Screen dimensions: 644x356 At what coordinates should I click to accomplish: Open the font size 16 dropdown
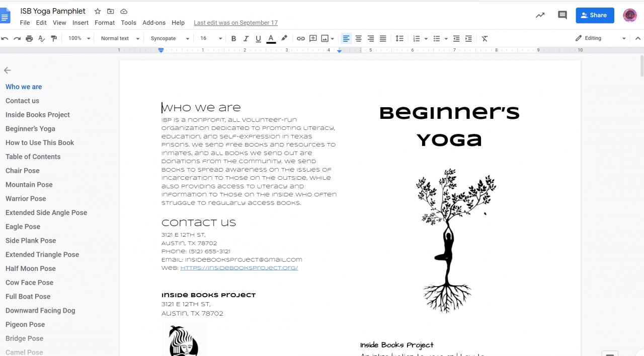211,39
